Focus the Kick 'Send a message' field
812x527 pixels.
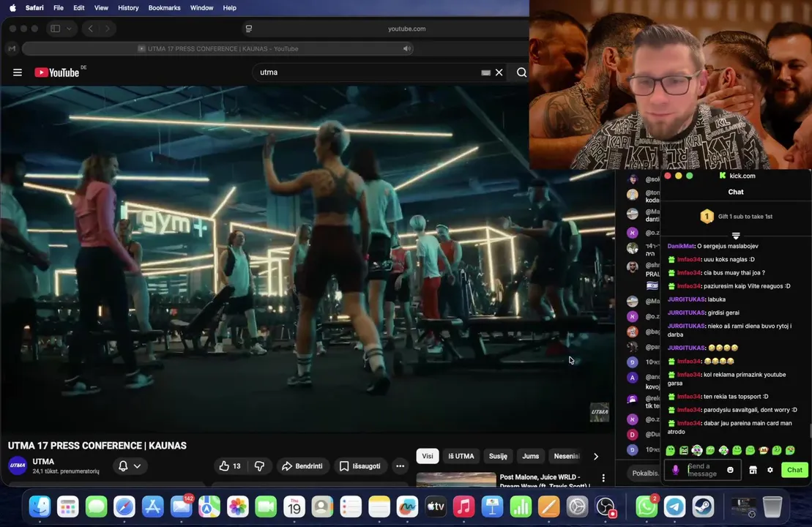pyautogui.click(x=704, y=470)
